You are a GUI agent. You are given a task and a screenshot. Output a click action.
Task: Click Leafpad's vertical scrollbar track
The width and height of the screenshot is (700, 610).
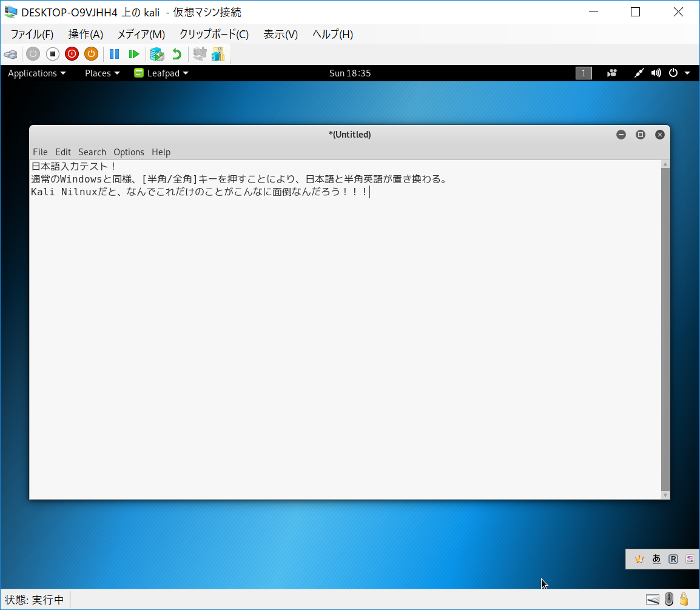tap(665, 327)
